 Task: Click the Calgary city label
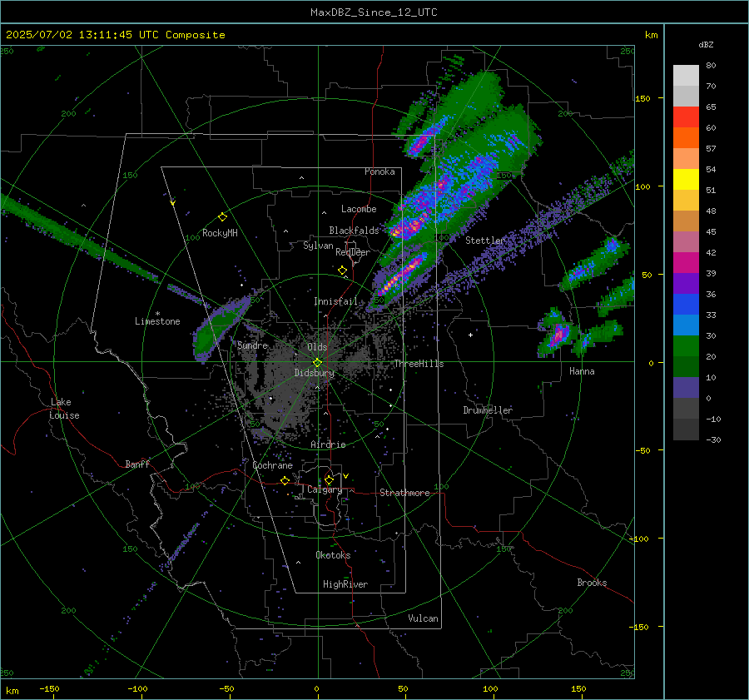click(325, 489)
